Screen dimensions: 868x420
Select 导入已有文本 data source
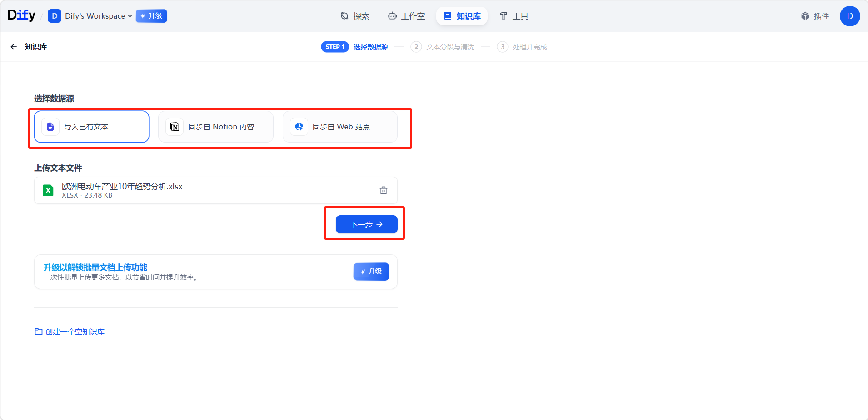coord(91,127)
